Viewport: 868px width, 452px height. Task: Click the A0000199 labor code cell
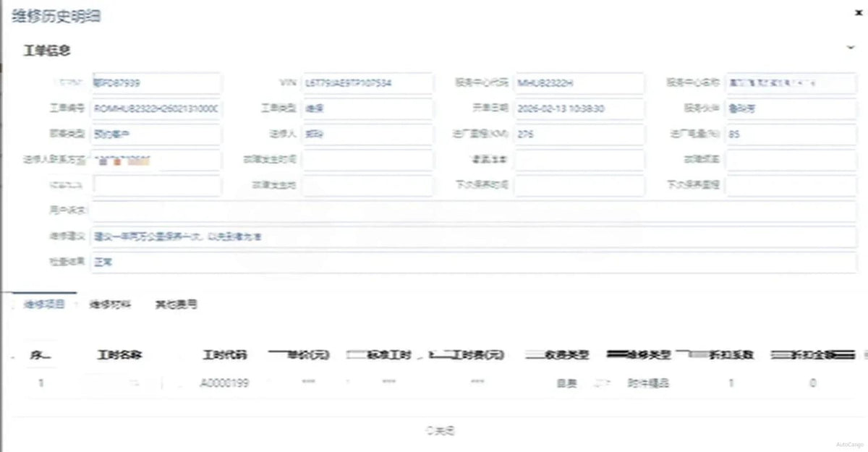click(225, 383)
